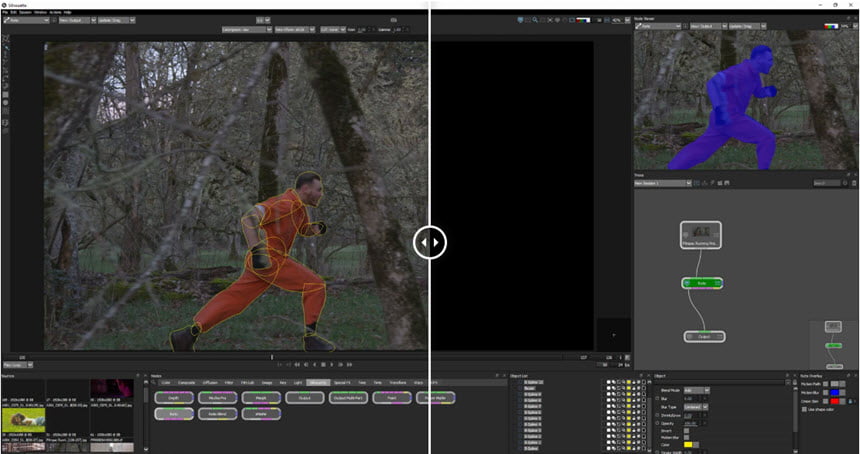Open the Roto dropdown in Node Viewer
The width and height of the screenshot is (860, 454).
click(658, 26)
